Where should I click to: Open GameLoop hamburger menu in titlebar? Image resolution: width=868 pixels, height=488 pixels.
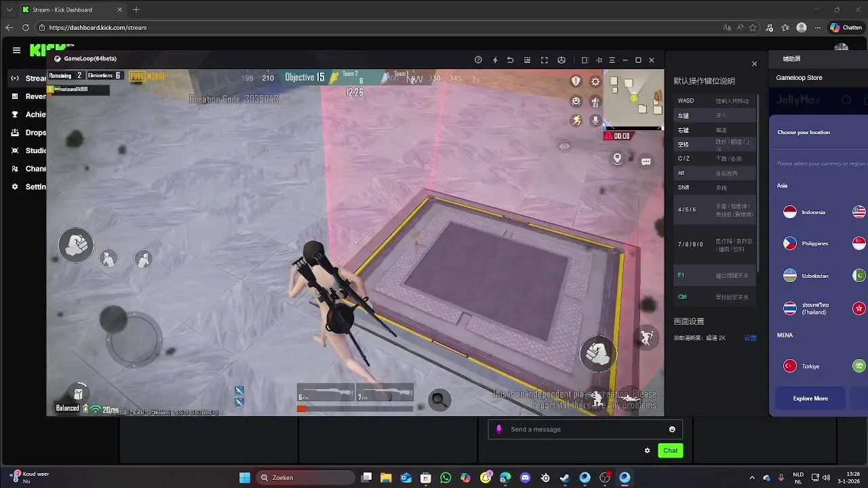612,60
